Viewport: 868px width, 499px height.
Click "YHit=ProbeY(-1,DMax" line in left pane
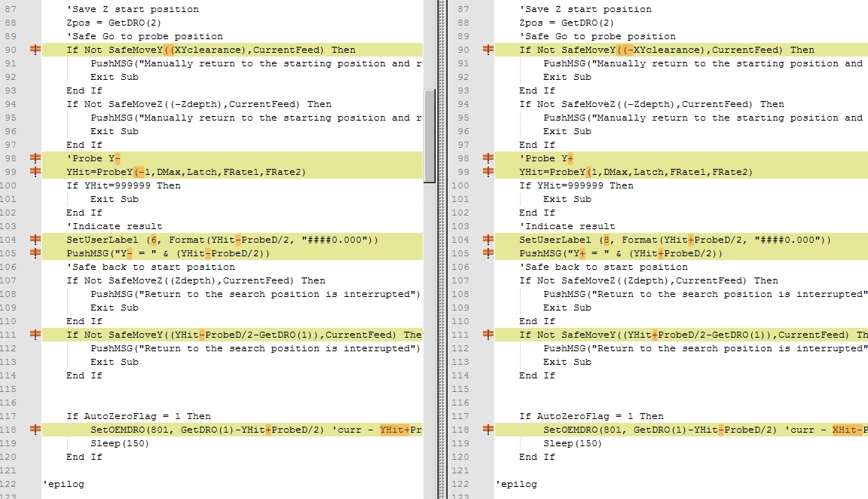[186, 172]
